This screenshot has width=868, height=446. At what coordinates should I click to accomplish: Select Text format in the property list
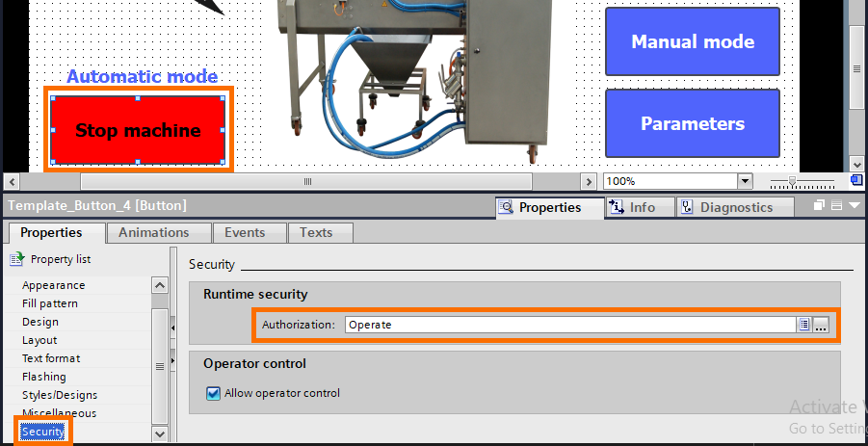point(51,358)
